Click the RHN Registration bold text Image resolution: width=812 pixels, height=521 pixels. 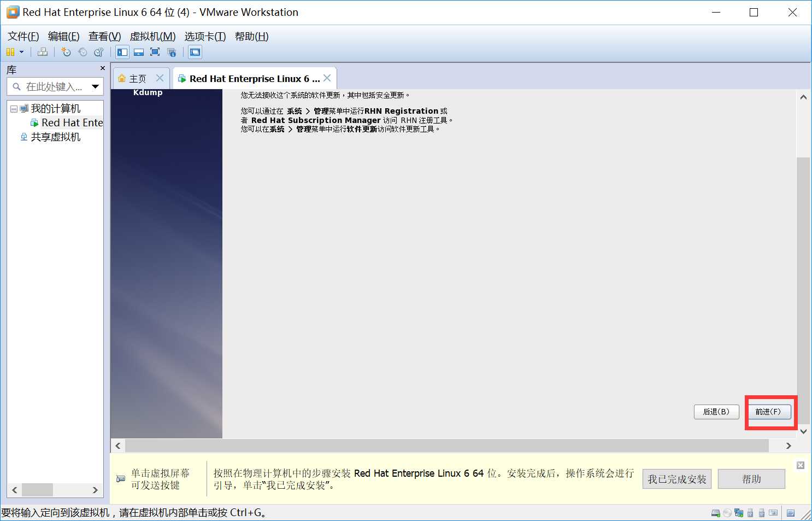(402, 111)
